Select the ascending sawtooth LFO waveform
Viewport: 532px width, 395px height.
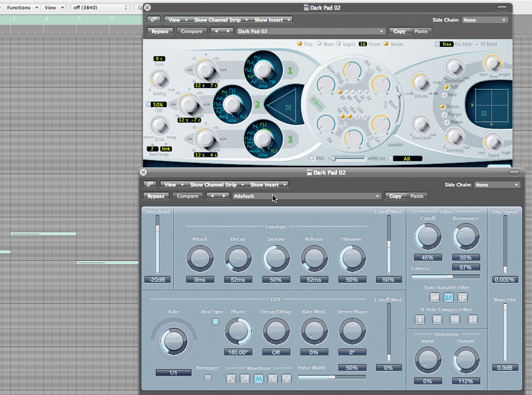click(244, 379)
